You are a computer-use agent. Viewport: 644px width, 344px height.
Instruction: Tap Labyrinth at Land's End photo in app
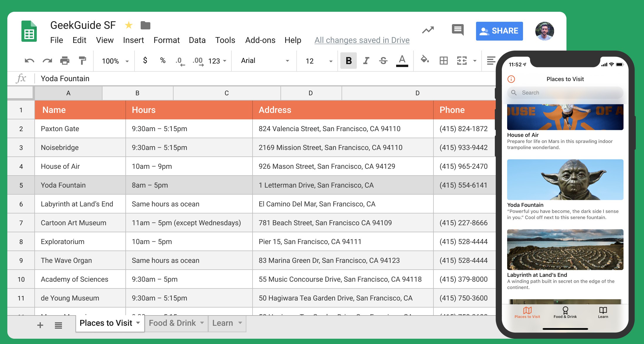[565, 250]
